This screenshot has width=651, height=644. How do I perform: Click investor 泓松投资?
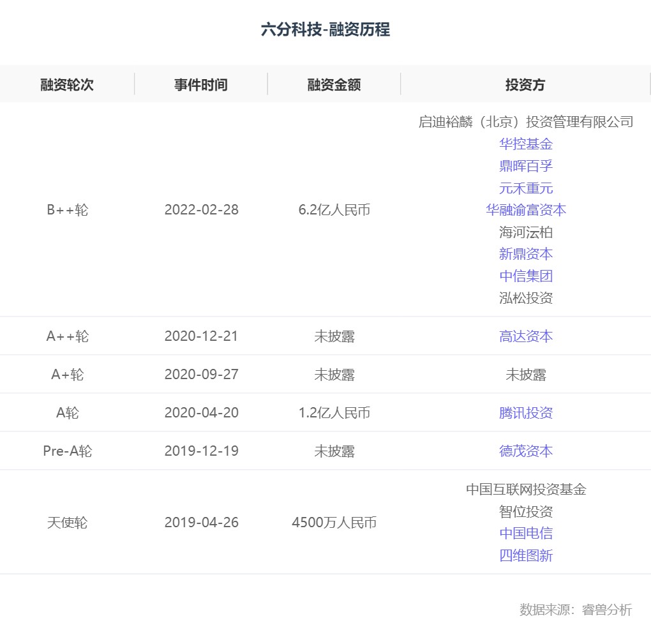tap(526, 297)
